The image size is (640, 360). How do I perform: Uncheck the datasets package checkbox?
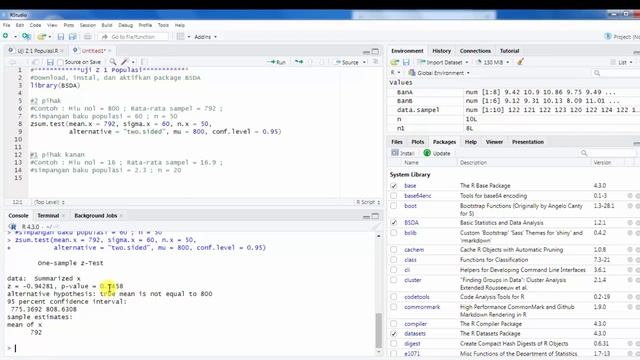[393, 333]
